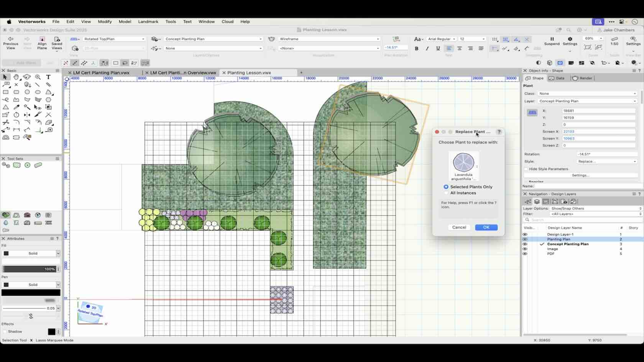Viewport: 644px width, 362px height.
Task: Pick the Pan tool hand icon
Action: (16, 77)
